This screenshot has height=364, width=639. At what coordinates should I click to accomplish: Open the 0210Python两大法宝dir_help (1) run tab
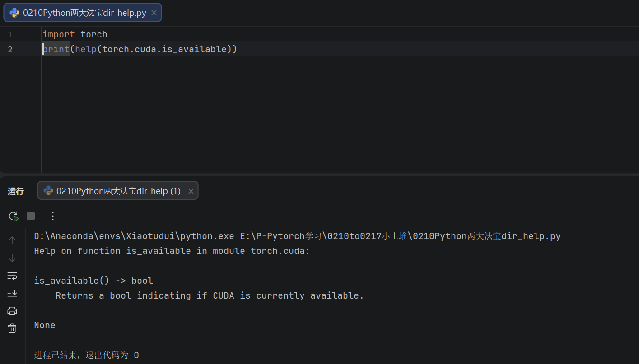(117, 191)
